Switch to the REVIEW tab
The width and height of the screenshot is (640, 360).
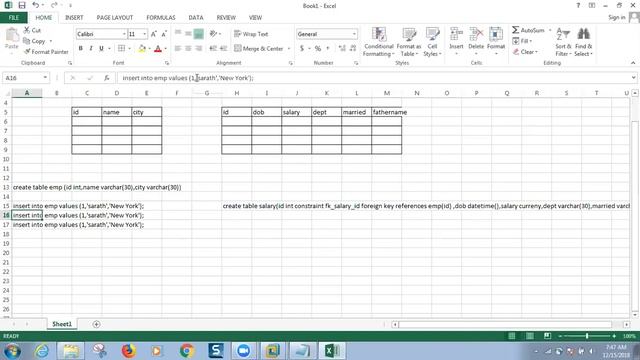(x=226, y=18)
